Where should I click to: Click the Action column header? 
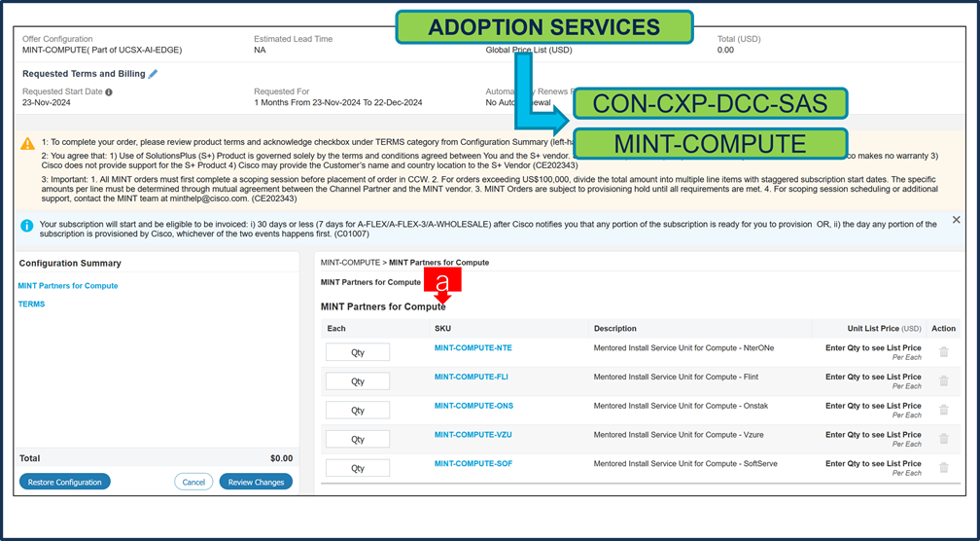[x=943, y=328]
